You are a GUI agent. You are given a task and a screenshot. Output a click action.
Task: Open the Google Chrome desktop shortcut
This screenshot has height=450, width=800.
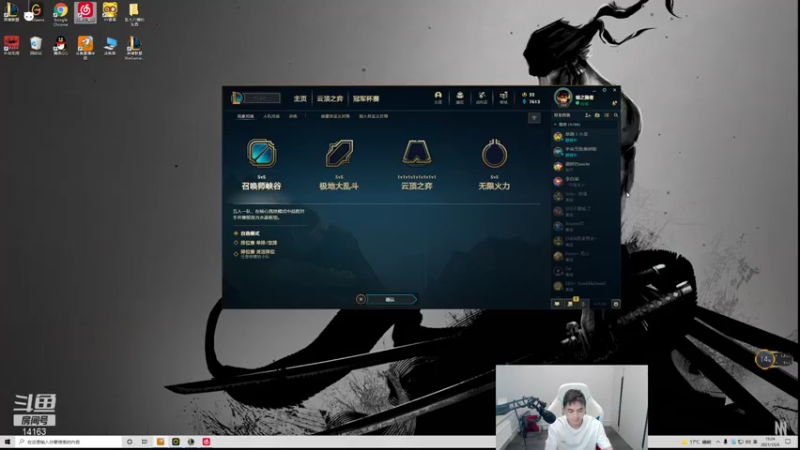(x=60, y=13)
